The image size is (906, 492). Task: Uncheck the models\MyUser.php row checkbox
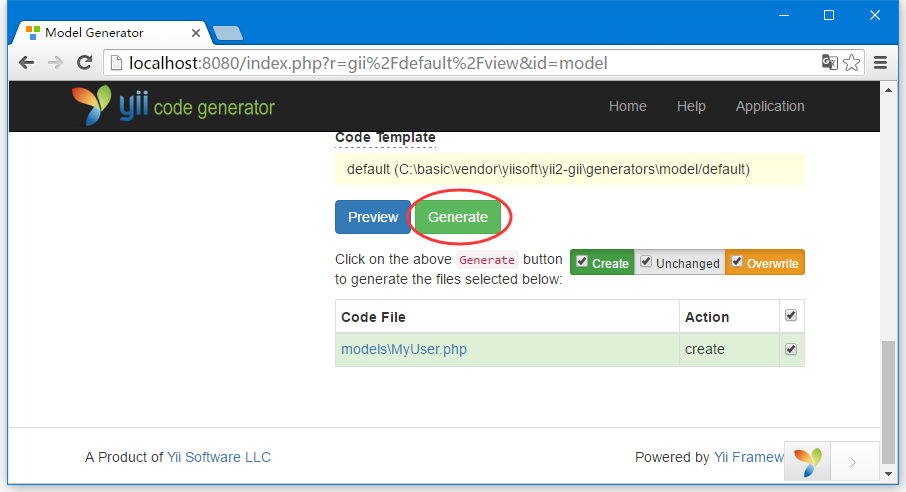tap(791, 349)
